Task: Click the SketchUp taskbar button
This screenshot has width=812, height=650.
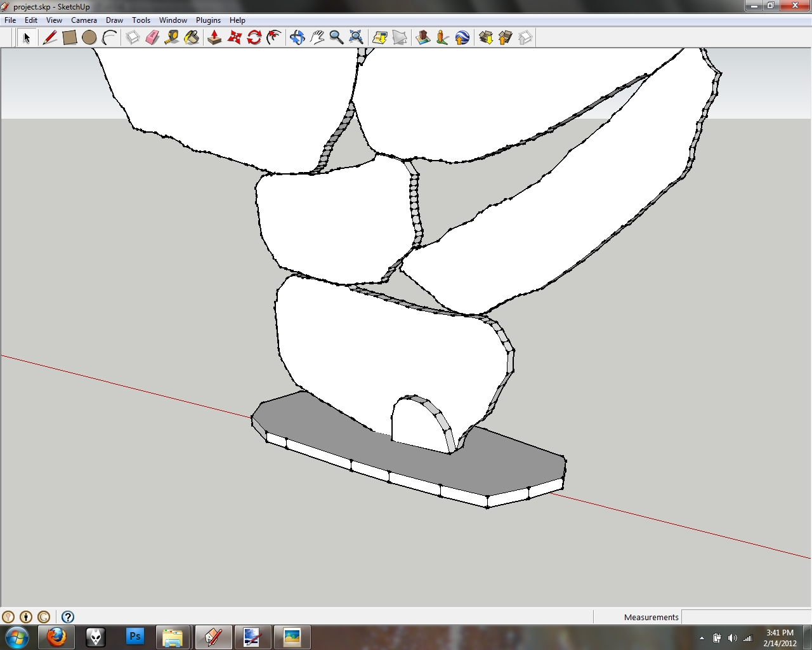Action: tap(213, 637)
